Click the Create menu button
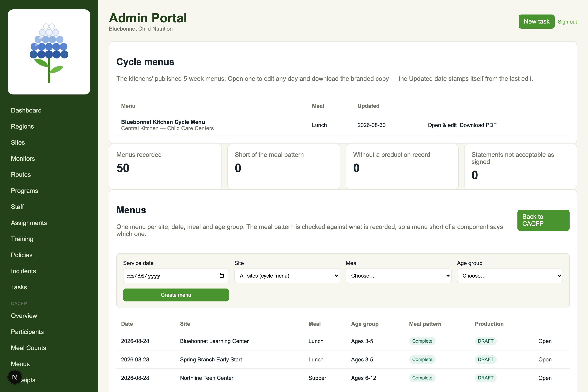This screenshot has width=588, height=392. (176, 295)
